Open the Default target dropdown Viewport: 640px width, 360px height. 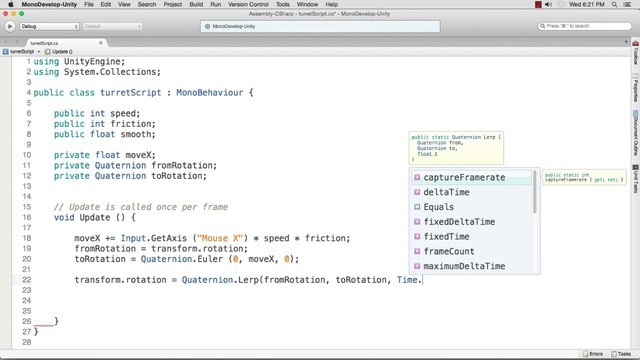point(112,26)
